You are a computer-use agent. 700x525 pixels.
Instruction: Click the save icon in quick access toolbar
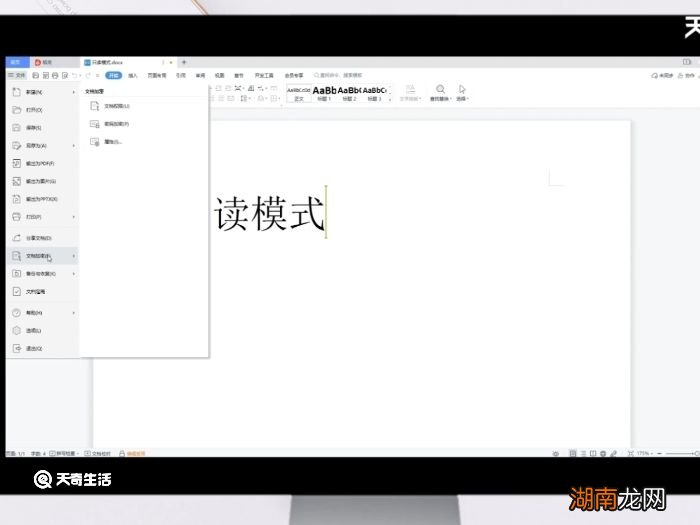tap(36, 75)
